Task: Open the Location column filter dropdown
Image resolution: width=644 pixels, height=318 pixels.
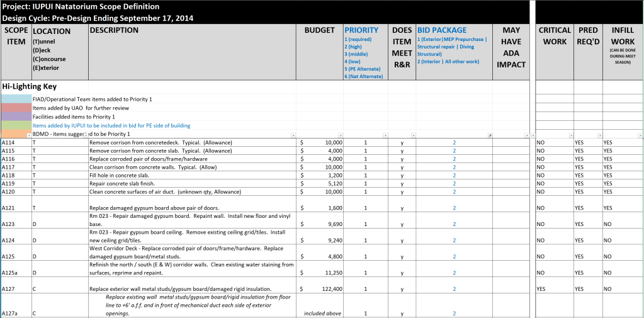Action: pyautogui.click(x=85, y=135)
